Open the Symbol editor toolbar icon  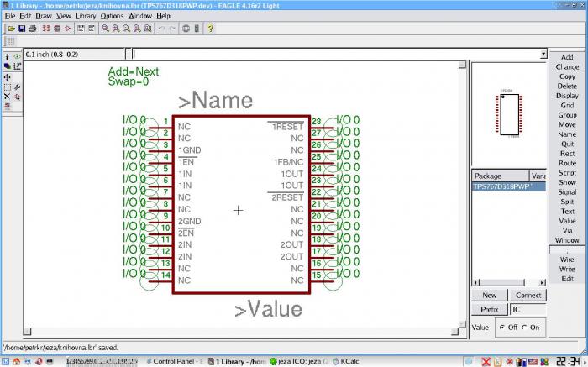[x=67, y=29]
